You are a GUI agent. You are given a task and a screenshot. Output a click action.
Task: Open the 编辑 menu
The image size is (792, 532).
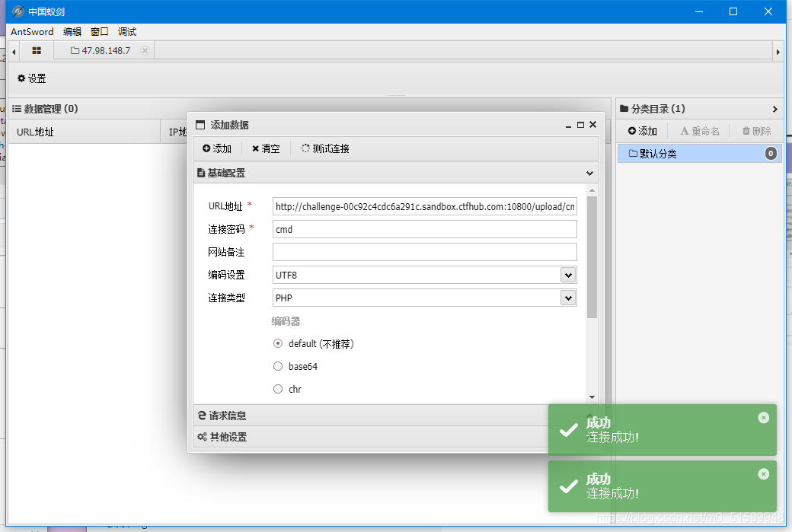72,32
